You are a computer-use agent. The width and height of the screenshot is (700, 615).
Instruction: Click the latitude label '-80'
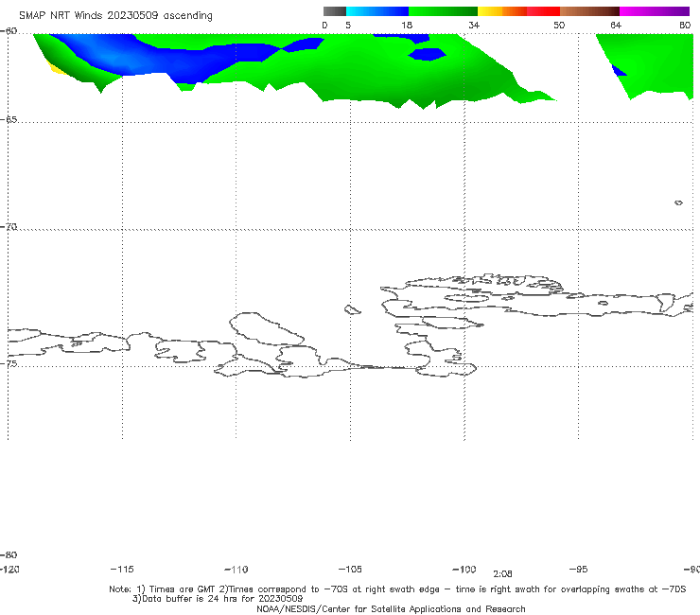9,555
